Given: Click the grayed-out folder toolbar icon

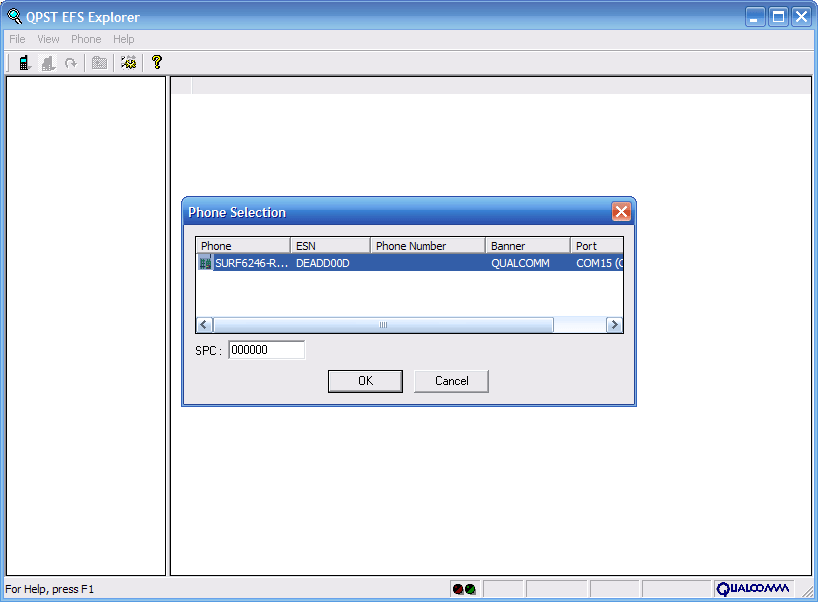Looking at the screenshot, I should [99, 63].
